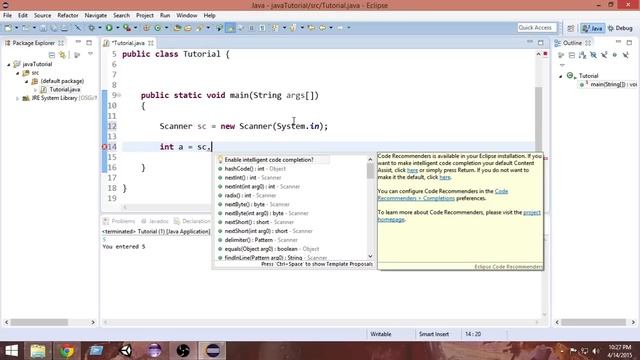Click Enable intelligent code completion proposal

pos(269,160)
